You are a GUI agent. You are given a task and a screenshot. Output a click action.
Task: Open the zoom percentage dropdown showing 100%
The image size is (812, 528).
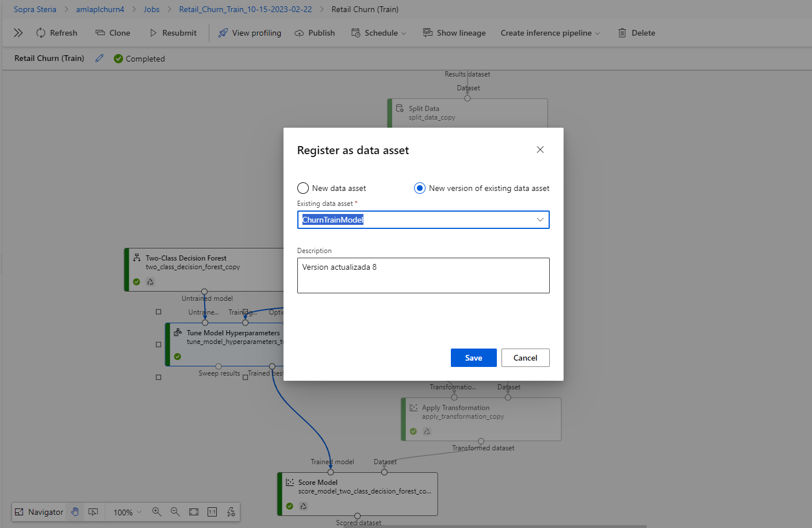pyautogui.click(x=125, y=512)
